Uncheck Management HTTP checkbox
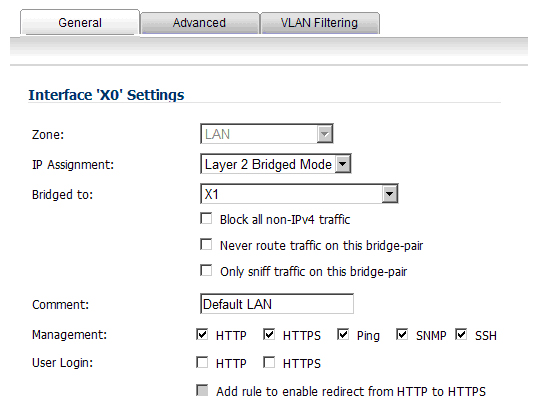 202,334
